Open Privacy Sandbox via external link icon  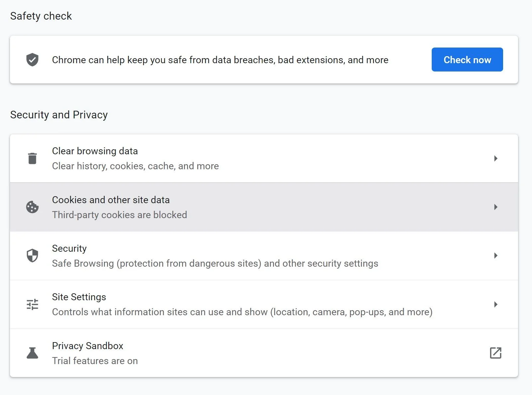click(x=495, y=353)
